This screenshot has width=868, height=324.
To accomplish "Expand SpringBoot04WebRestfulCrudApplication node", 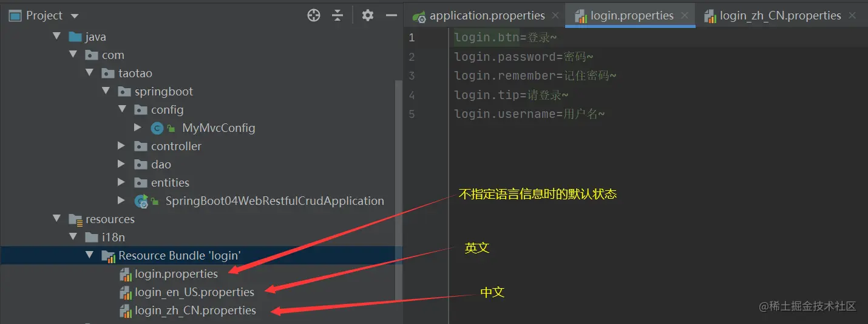I will pos(122,201).
